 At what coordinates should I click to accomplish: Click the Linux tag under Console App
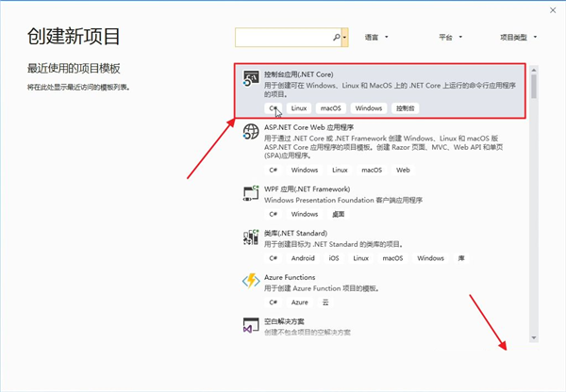tap(299, 108)
